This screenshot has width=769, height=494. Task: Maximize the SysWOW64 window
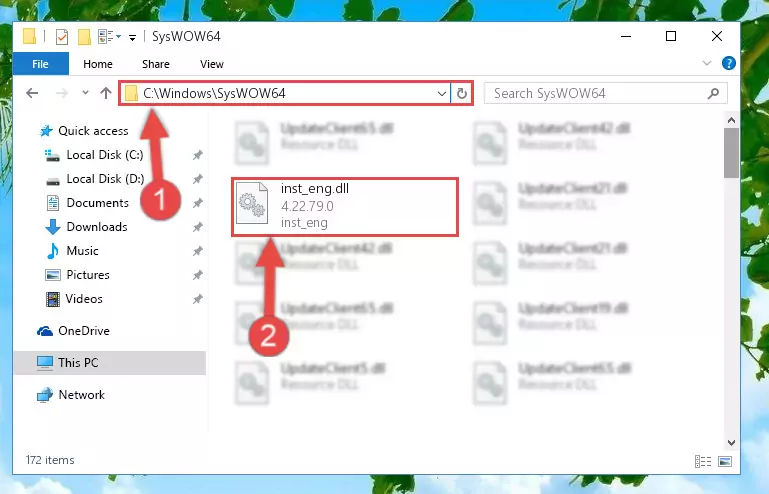tap(670, 37)
